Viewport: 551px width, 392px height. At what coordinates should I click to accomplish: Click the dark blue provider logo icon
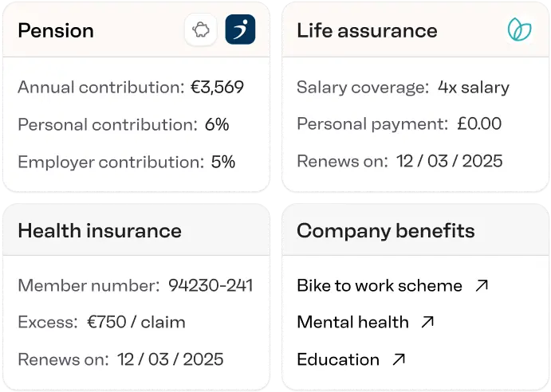[240, 30]
